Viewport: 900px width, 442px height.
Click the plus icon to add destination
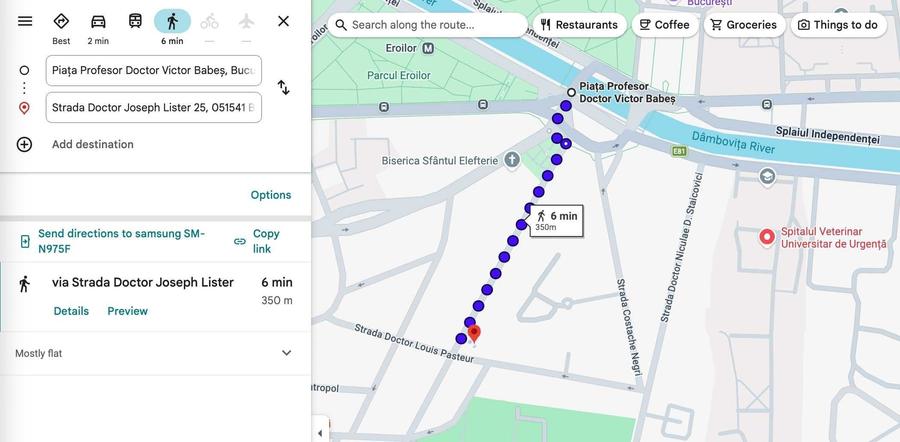point(24,144)
